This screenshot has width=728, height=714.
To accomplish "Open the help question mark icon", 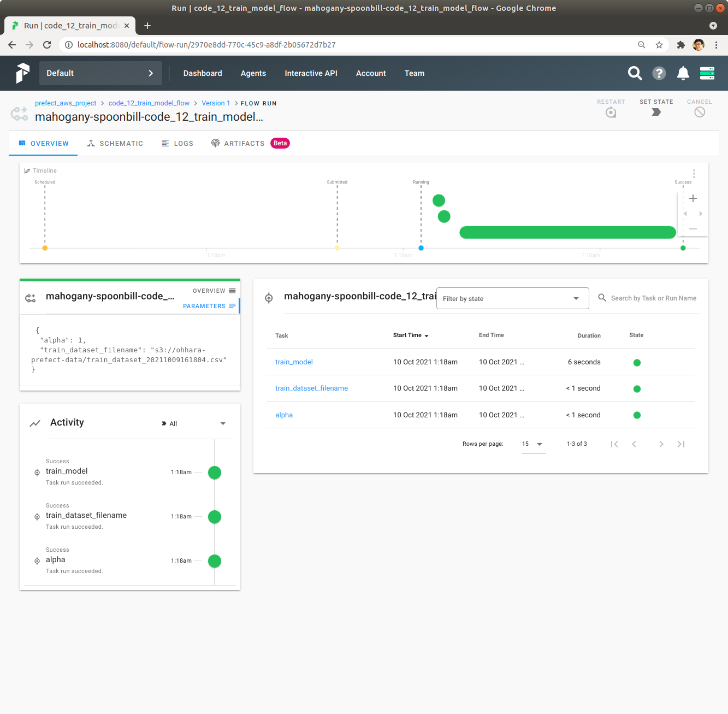I will tap(659, 73).
